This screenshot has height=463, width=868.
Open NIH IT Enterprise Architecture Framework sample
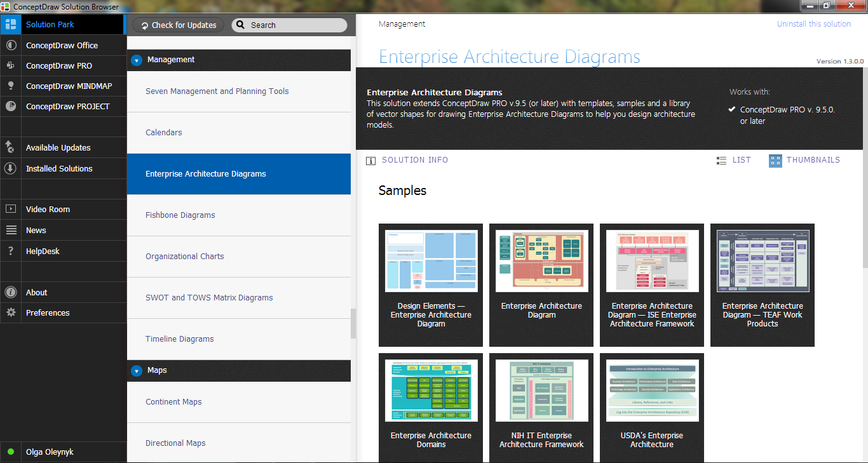click(x=541, y=408)
